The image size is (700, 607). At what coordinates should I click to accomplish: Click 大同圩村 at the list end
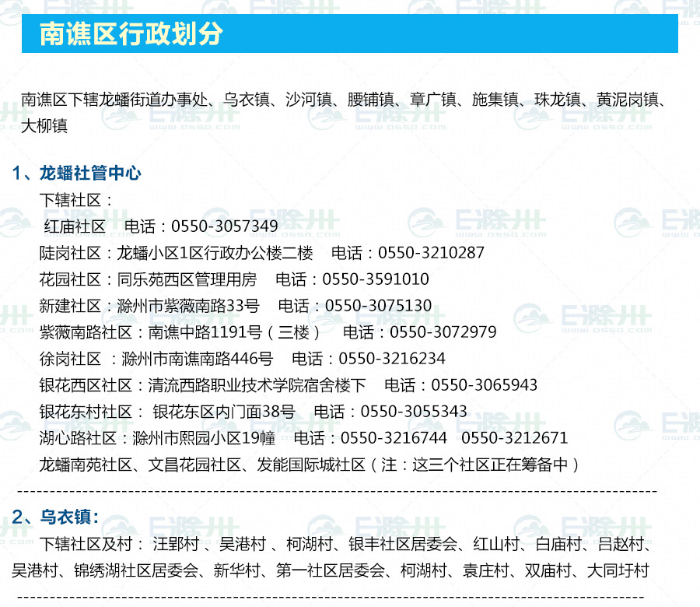[x=618, y=570]
